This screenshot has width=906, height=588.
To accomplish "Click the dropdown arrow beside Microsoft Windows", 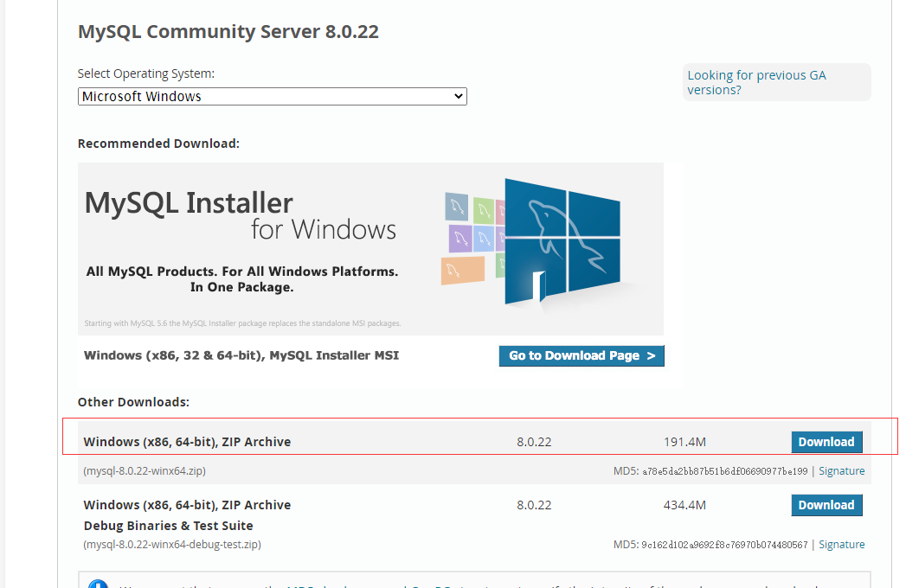I will click(x=459, y=97).
